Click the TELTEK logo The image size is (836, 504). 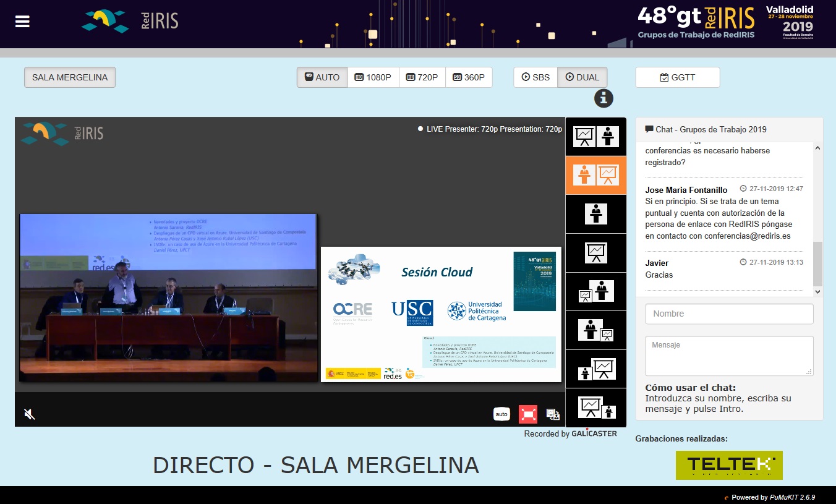click(729, 465)
